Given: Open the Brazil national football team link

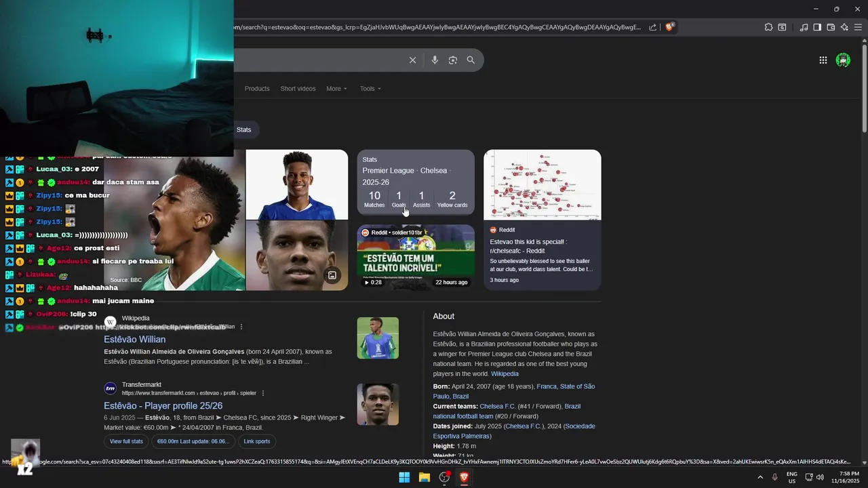Looking at the screenshot, I should click(x=507, y=411).
